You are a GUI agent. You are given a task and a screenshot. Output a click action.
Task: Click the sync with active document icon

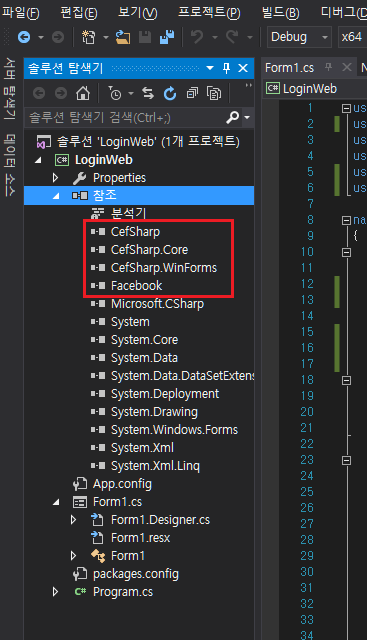pos(148,94)
